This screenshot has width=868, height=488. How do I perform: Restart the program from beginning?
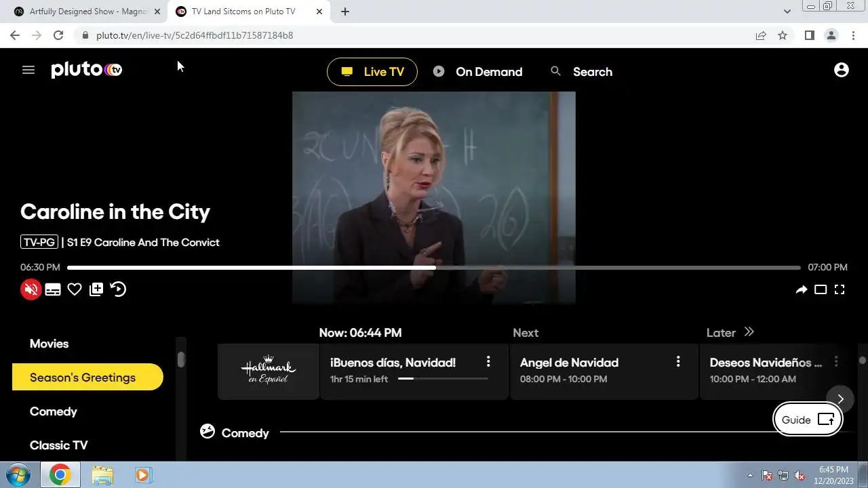pos(118,289)
